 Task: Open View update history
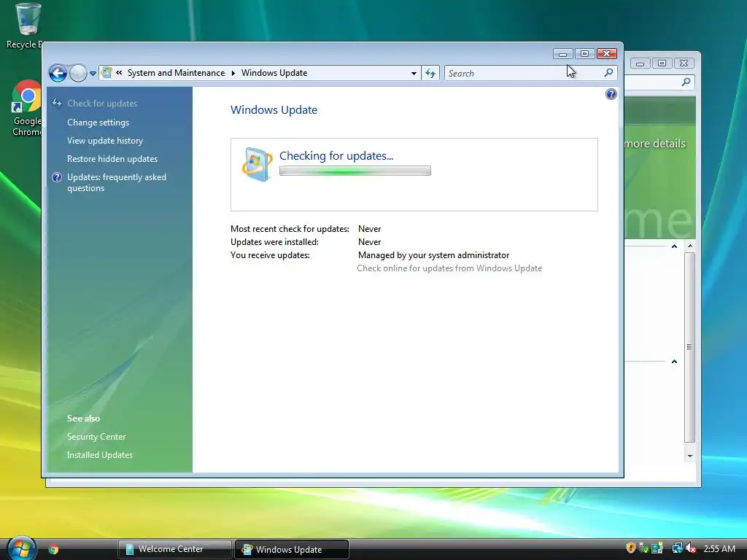pos(105,141)
